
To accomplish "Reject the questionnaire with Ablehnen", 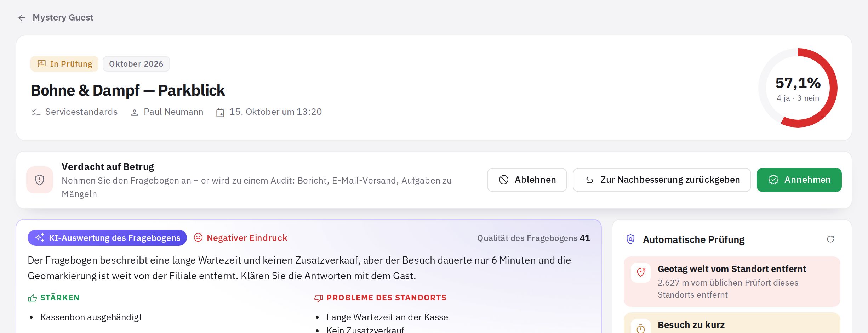I will (527, 180).
